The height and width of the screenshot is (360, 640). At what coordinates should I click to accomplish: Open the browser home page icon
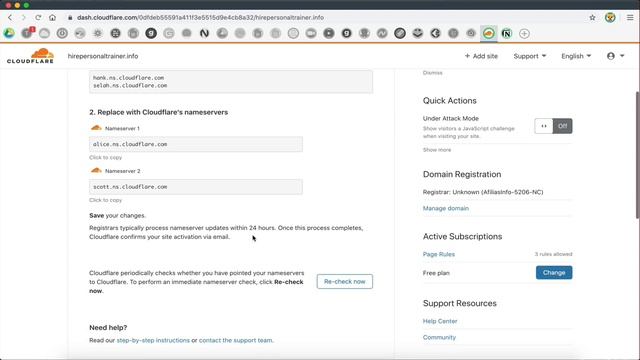click(x=52, y=18)
